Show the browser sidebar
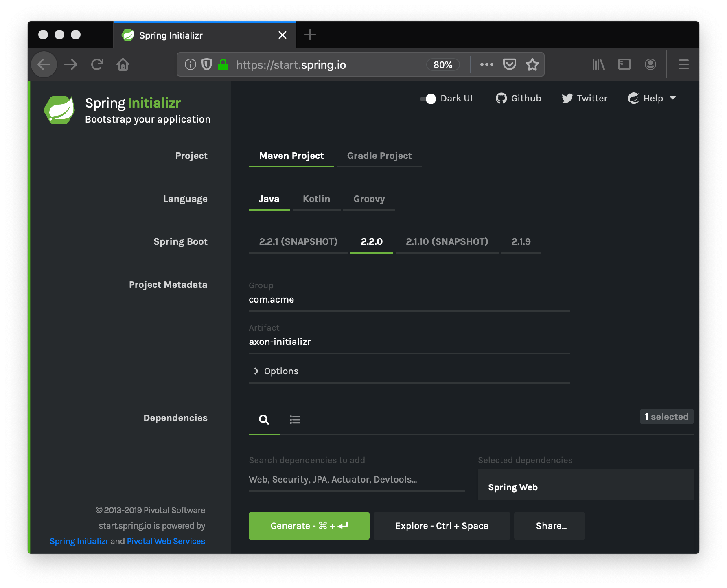 tap(624, 64)
